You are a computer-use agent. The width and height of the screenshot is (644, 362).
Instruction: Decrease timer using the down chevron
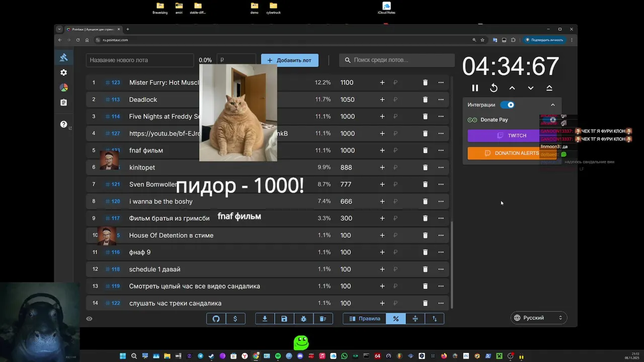(x=531, y=88)
